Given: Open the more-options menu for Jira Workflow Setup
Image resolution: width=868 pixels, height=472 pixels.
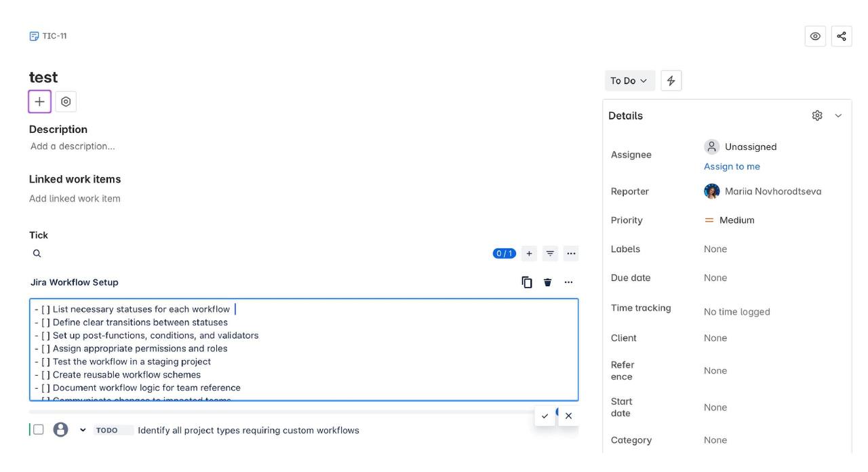Looking at the screenshot, I should pos(568,282).
